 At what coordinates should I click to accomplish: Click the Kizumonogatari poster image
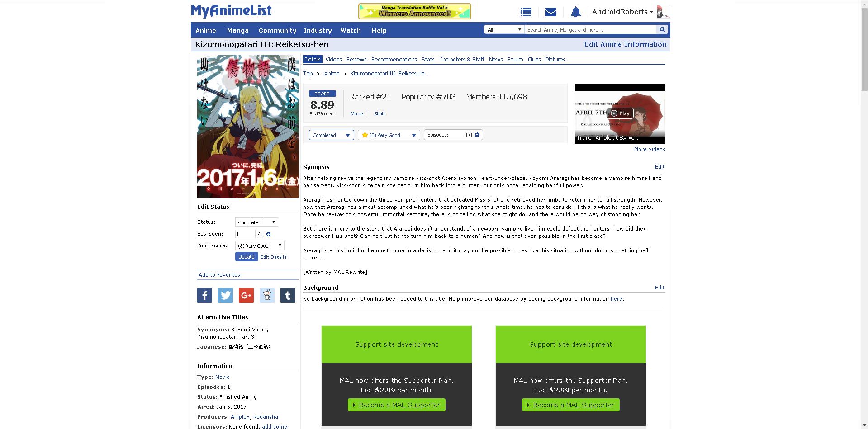click(x=248, y=126)
